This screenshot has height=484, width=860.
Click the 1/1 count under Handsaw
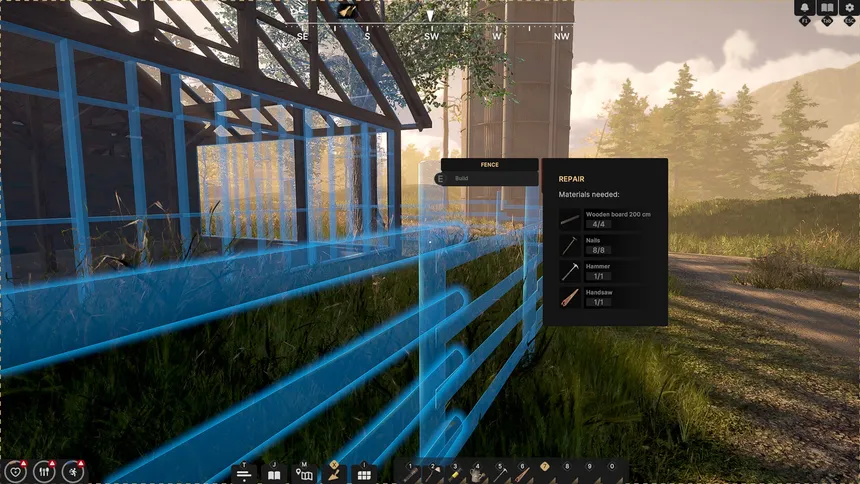point(598,302)
